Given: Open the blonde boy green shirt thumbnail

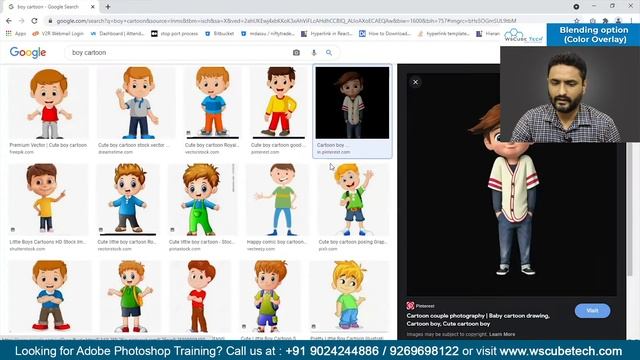Looking at the screenshot, I should click(349, 296).
